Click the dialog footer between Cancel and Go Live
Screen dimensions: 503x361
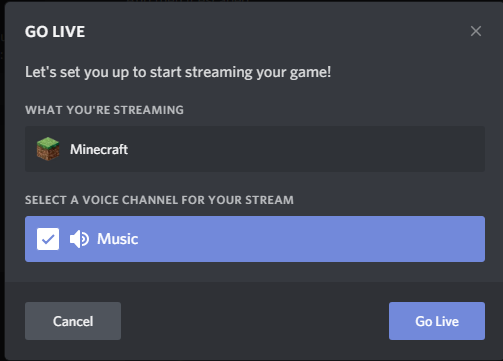tap(255, 321)
